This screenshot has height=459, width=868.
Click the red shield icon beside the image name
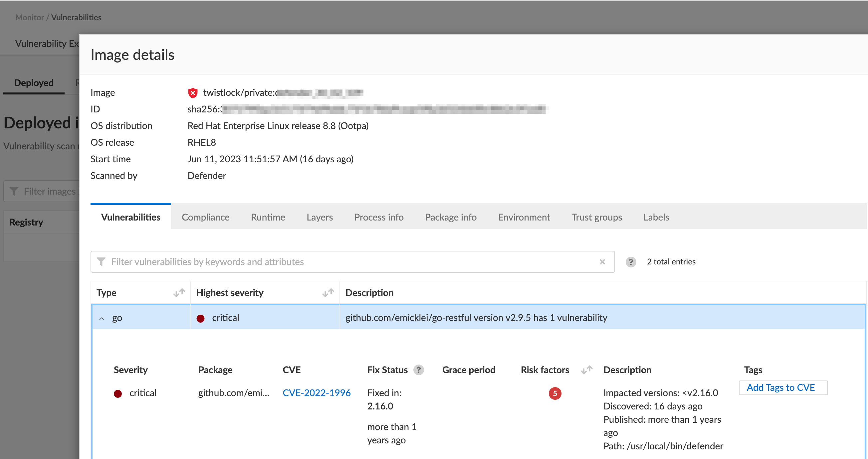click(193, 92)
